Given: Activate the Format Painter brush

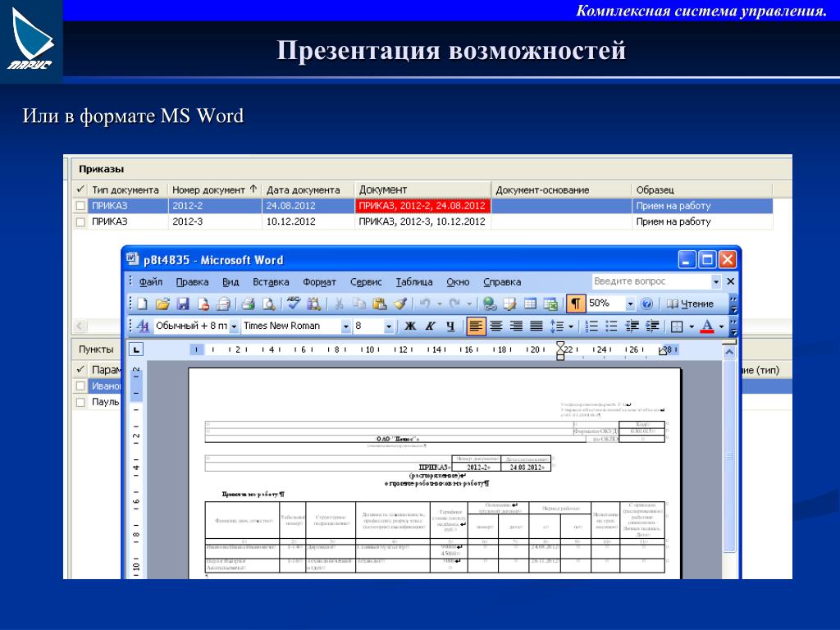Looking at the screenshot, I should tap(400, 304).
